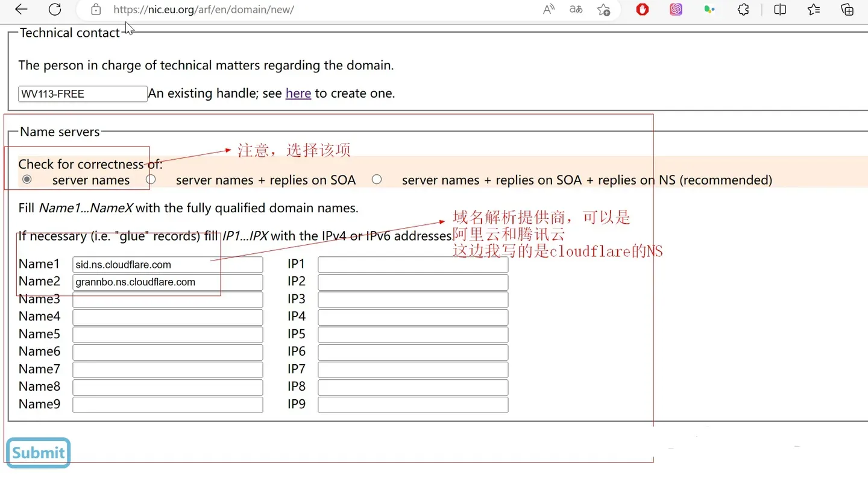
Task: Open the ChatGPT extension icon
Action: (x=676, y=10)
